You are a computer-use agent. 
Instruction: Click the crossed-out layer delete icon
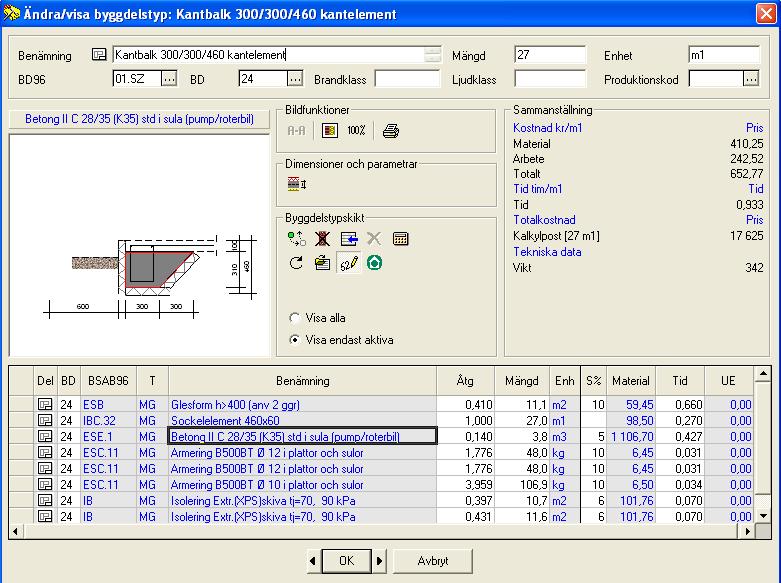322,239
